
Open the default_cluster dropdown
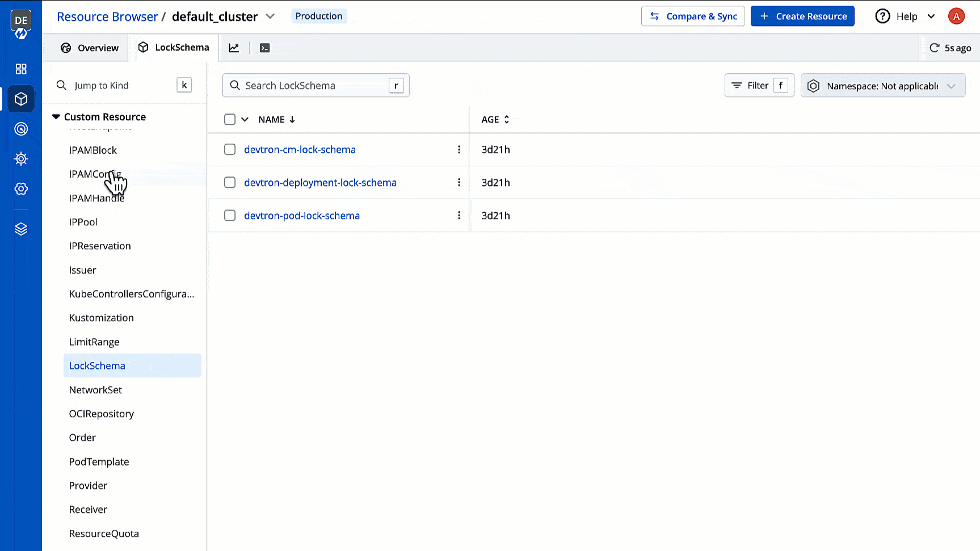coord(270,16)
